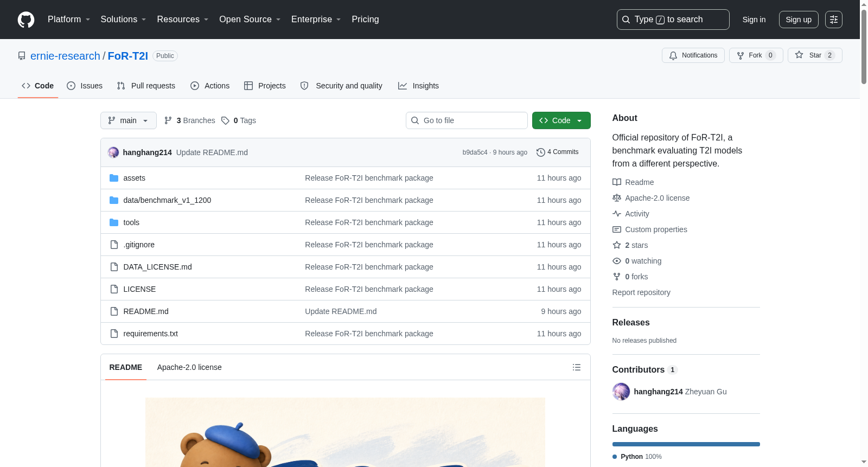Click the hanghang214 Zheyuan Gu contributor name

[x=680, y=392]
